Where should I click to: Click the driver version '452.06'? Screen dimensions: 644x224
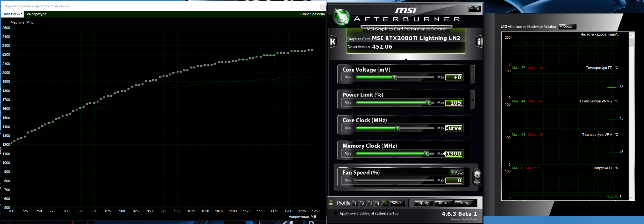[382, 47]
